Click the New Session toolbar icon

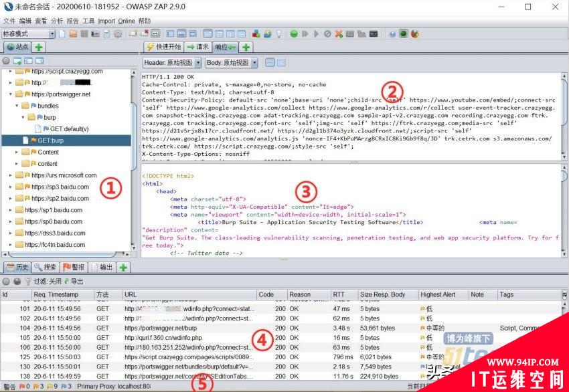pyautogui.click(x=62, y=33)
